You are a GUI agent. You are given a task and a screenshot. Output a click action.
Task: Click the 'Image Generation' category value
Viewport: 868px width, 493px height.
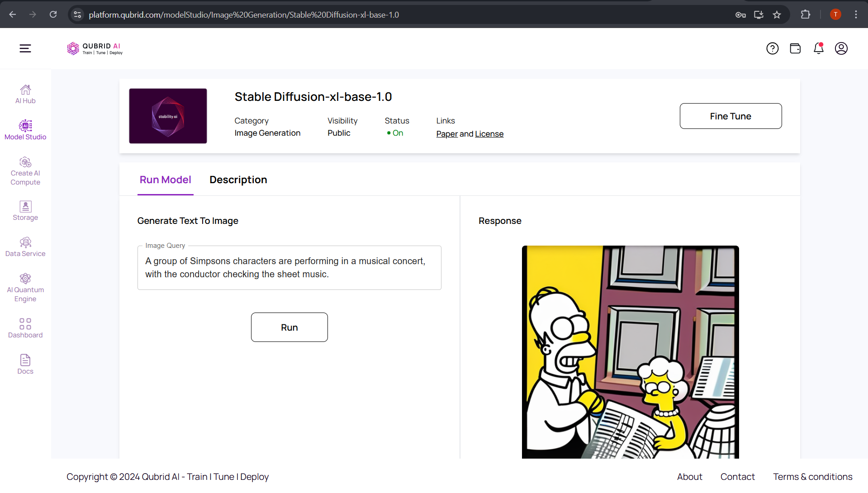click(x=267, y=133)
